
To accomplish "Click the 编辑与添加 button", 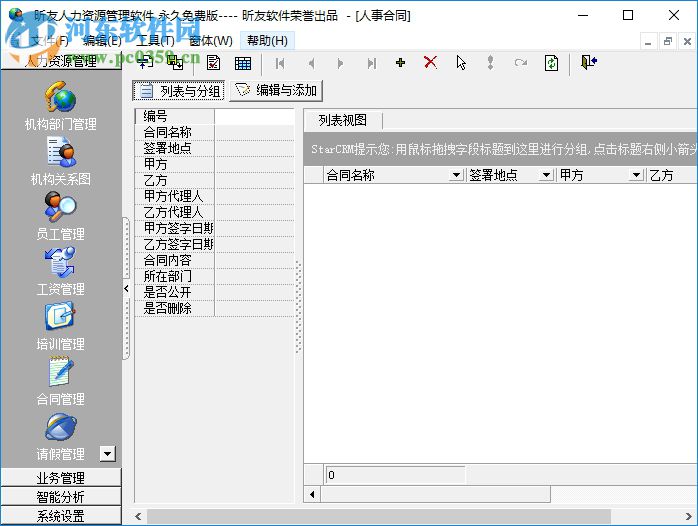I will (276, 91).
